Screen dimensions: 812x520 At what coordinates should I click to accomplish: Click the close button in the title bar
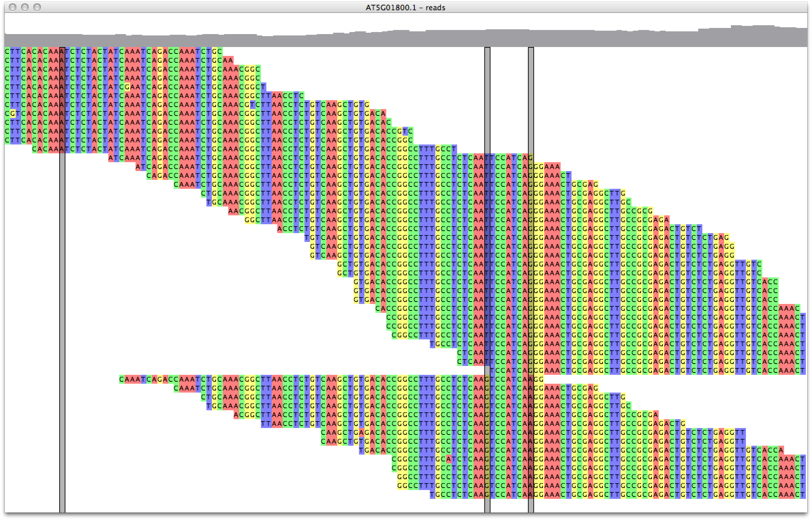13,7
